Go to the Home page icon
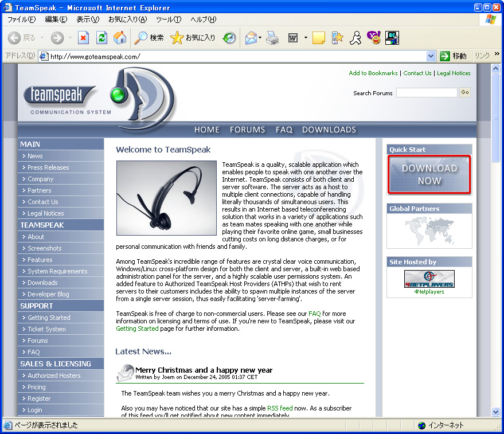 (x=120, y=38)
